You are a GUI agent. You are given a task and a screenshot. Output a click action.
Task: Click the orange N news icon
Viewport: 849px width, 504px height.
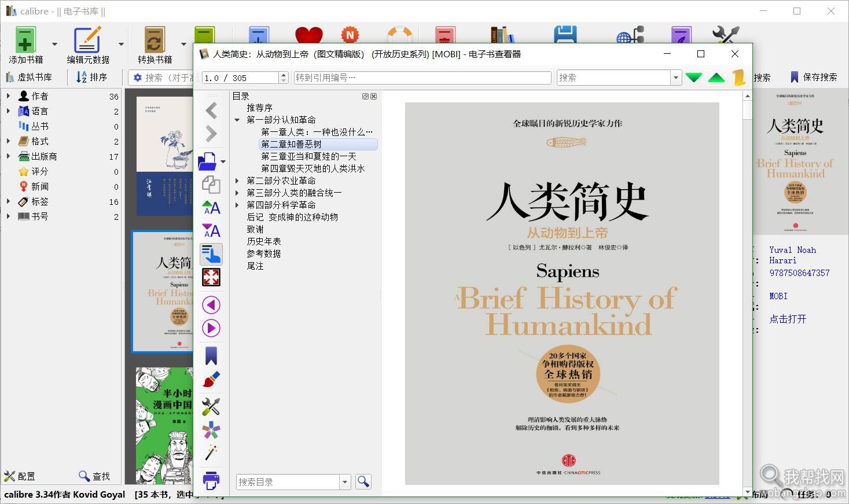coord(350,35)
